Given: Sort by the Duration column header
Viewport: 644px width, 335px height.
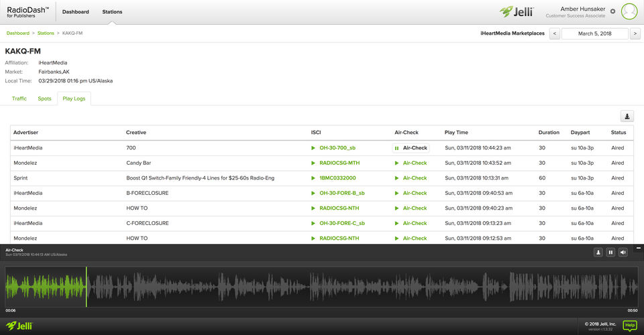Looking at the screenshot, I should [x=549, y=133].
